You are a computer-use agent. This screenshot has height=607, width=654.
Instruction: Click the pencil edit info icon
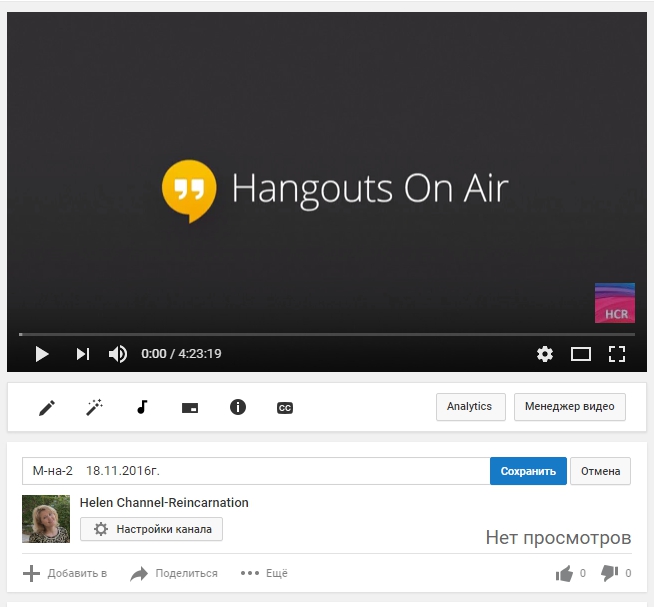tap(47, 407)
